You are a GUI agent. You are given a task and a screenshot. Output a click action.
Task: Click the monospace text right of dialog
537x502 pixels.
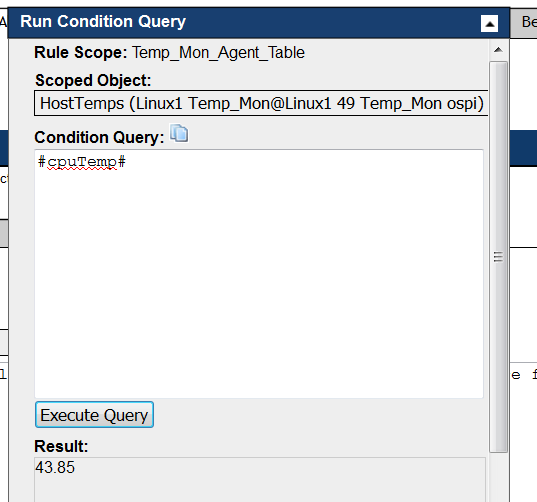[524, 375]
